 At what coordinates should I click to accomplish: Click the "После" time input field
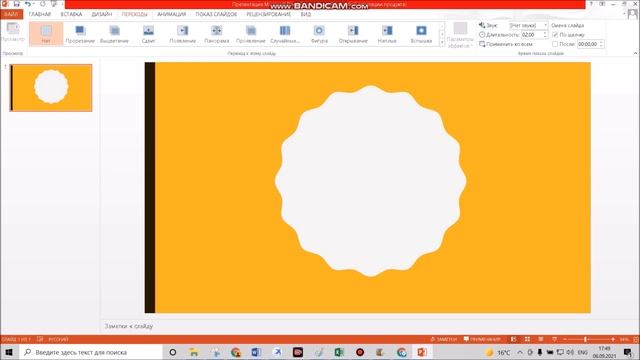coord(588,44)
